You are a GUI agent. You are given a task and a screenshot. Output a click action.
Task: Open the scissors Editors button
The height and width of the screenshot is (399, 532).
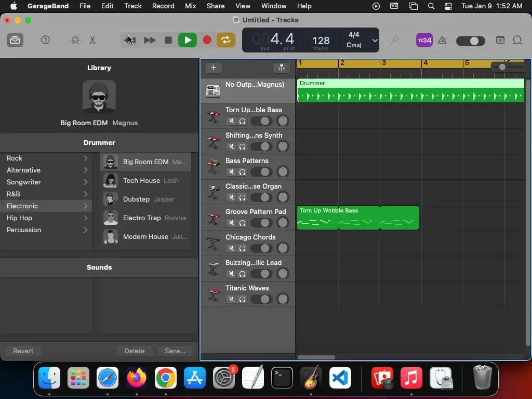click(x=92, y=40)
